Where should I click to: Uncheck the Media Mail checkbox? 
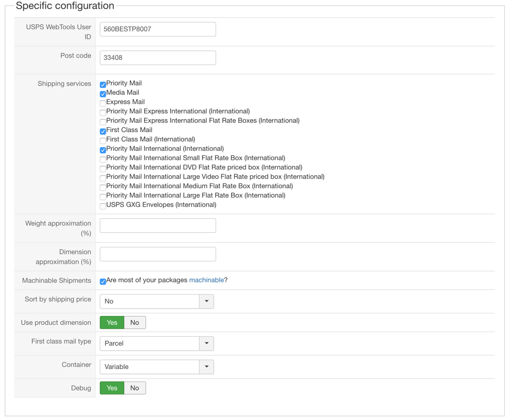pyautogui.click(x=103, y=94)
